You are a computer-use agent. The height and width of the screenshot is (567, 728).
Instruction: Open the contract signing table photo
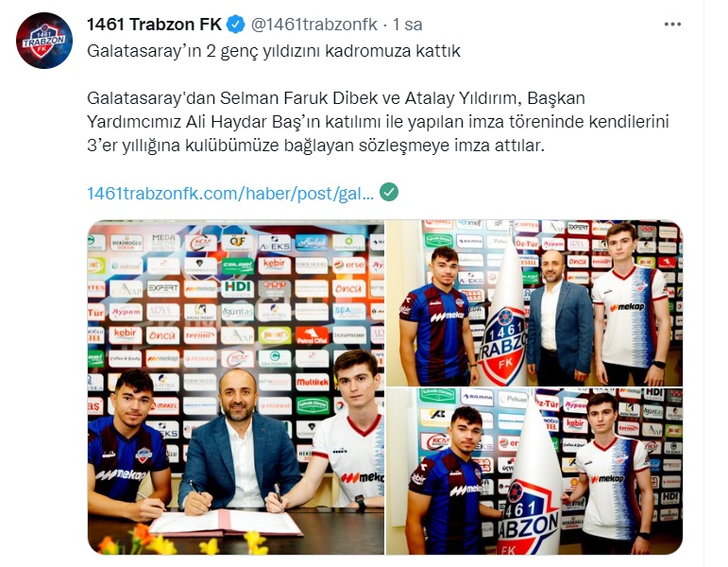(x=236, y=387)
